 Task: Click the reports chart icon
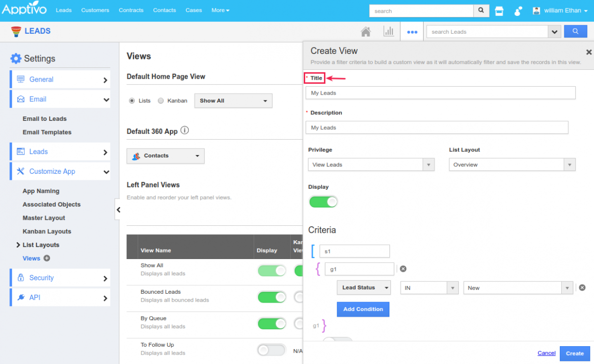pos(389,31)
